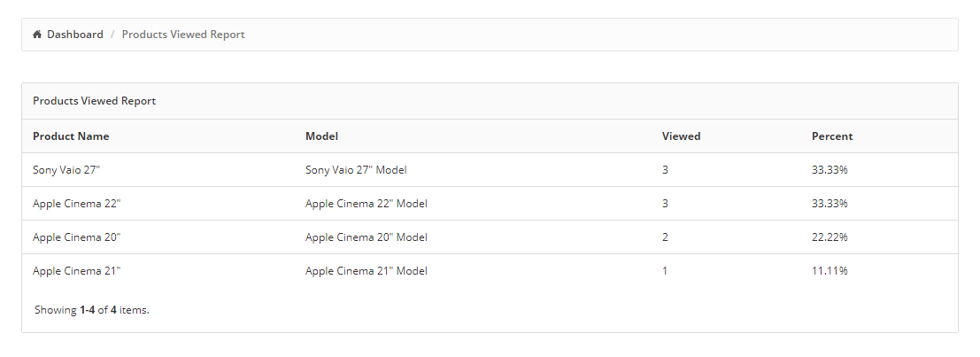Open the Dashboard breadcrumb link

75,35
